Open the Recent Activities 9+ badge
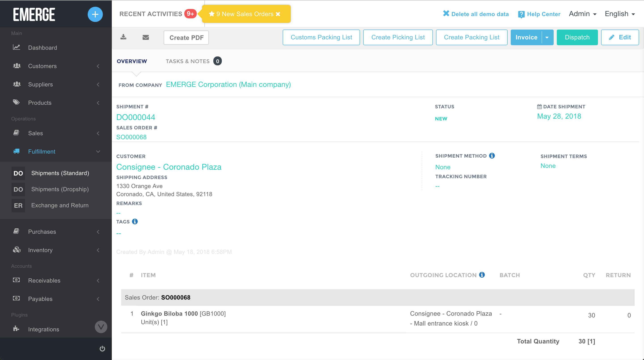 [x=190, y=13]
